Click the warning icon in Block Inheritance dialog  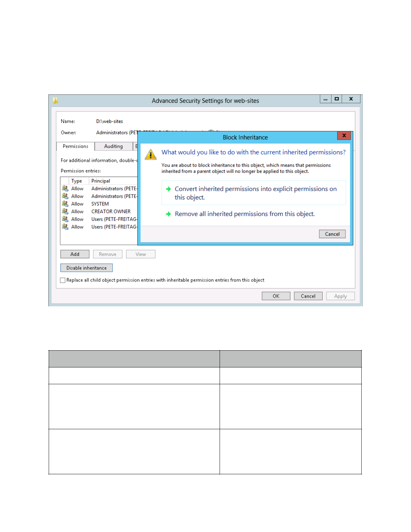[x=151, y=154]
